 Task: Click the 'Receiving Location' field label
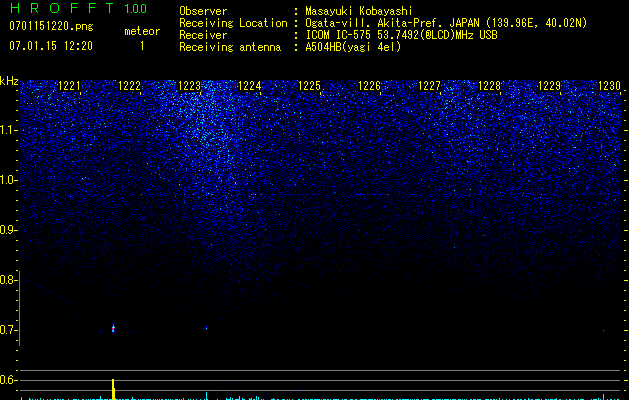click(x=233, y=23)
